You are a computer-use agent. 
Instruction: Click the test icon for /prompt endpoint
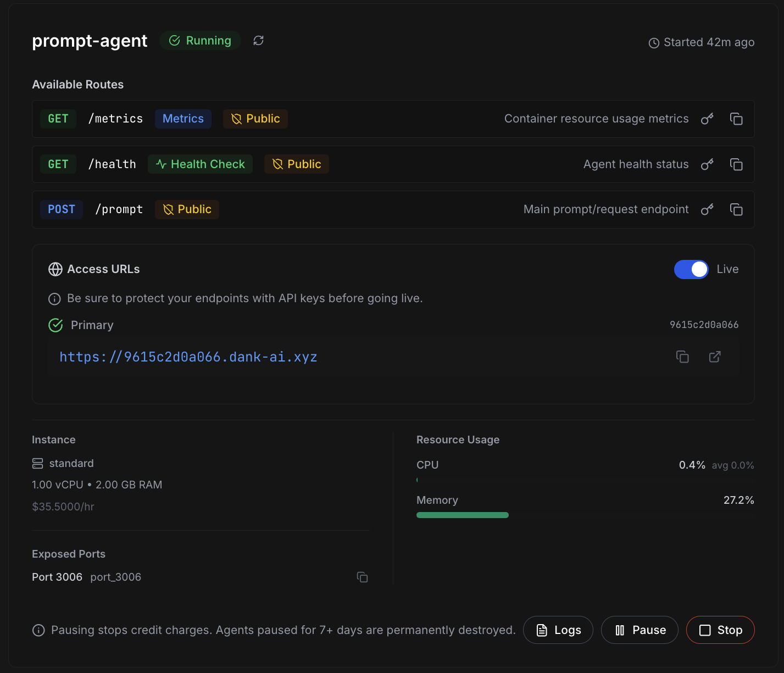pos(707,209)
